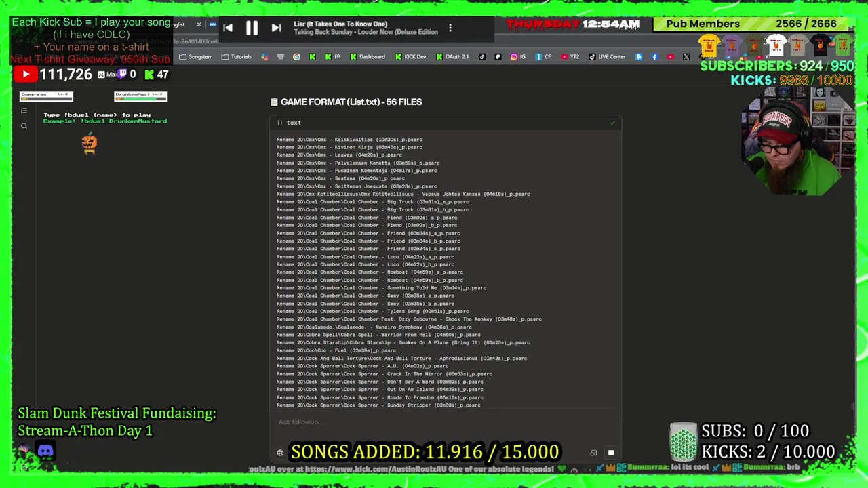
Task: Open the Facebook bookmark icon
Action: (x=654, y=57)
